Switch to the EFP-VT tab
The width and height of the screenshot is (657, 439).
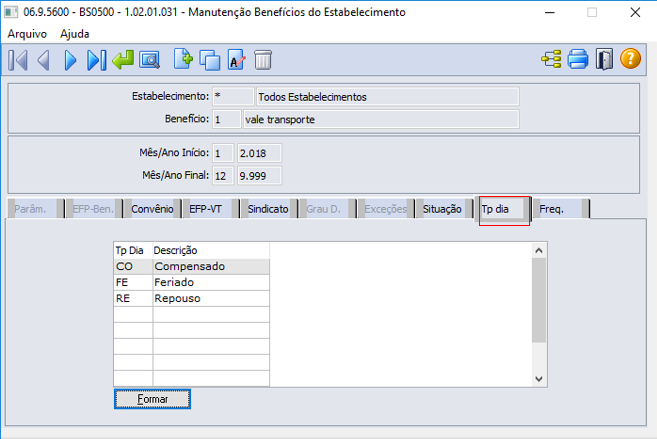pos(211,209)
